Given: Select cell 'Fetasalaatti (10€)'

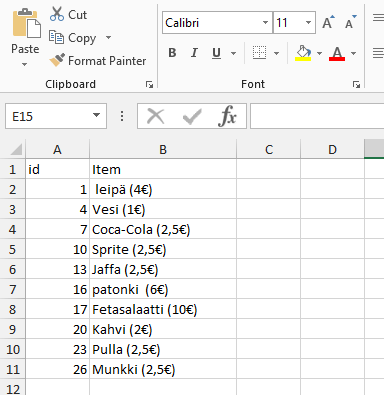Looking at the screenshot, I should pos(163,309).
